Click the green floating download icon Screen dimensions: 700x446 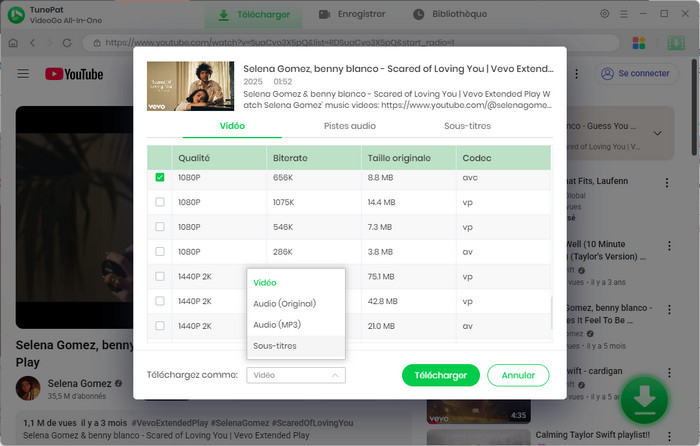(x=644, y=398)
